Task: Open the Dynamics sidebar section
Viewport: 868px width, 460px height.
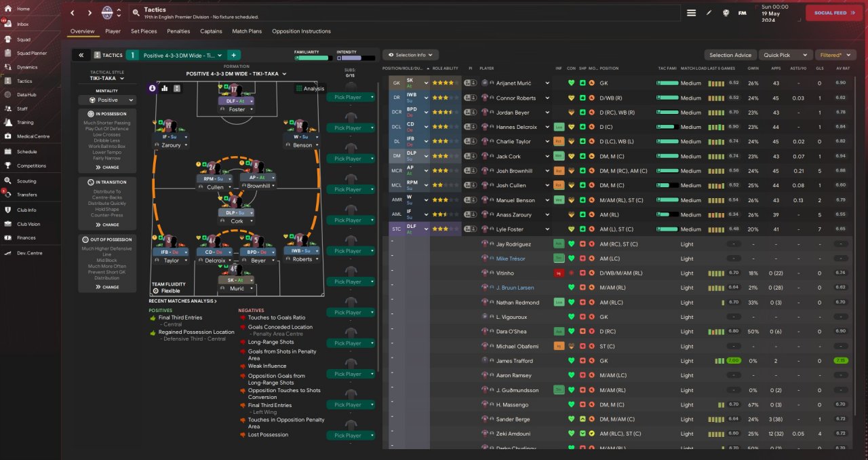Action: (27, 67)
